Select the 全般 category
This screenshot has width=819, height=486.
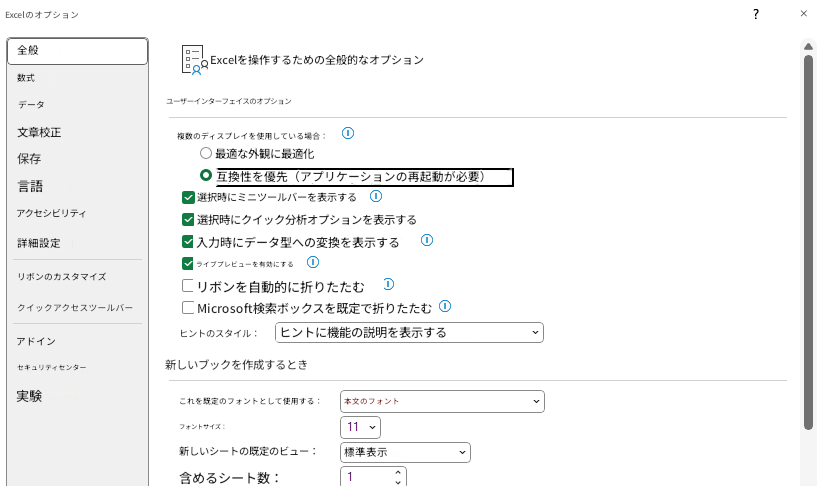click(77, 51)
